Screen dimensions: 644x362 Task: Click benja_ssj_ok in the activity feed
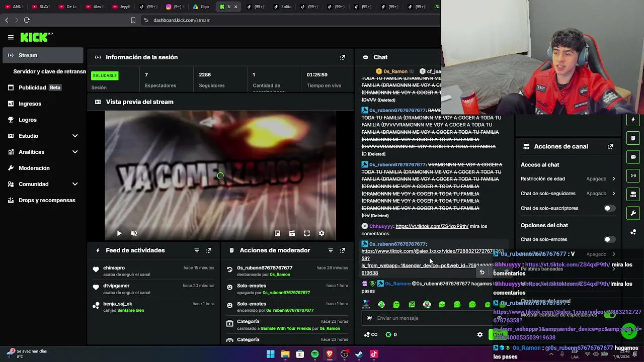(x=118, y=304)
